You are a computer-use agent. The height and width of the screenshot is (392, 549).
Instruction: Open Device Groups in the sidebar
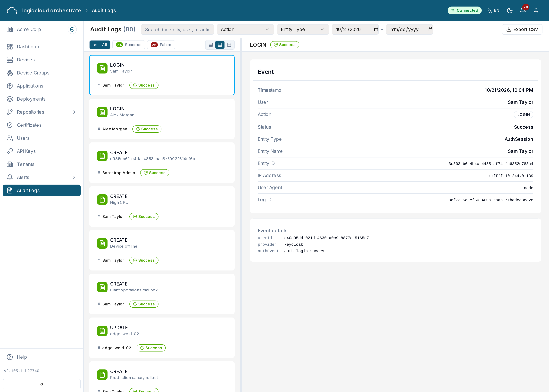[x=42, y=73]
